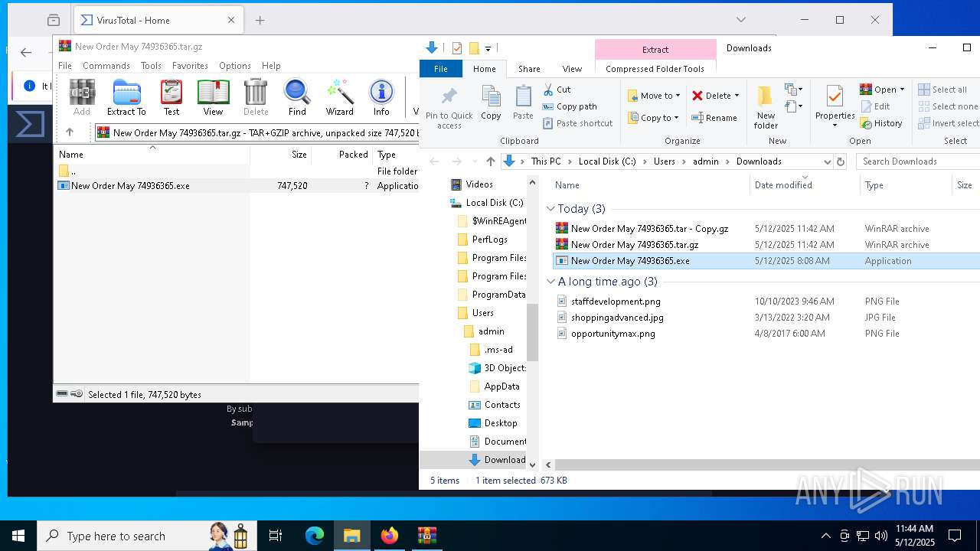This screenshot has height=551, width=980.
Task: Click Select none in Explorer ribbon
Action: tap(948, 106)
